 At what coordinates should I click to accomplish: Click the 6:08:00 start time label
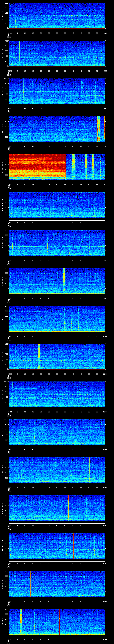(x=9, y=298)
